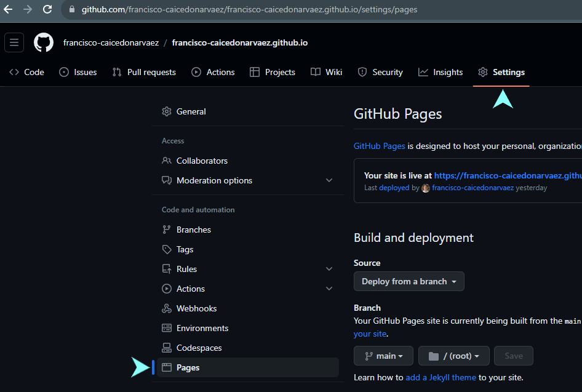Click the disabled Save button
The height and width of the screenshot is (392, 582).
(514, 356)
